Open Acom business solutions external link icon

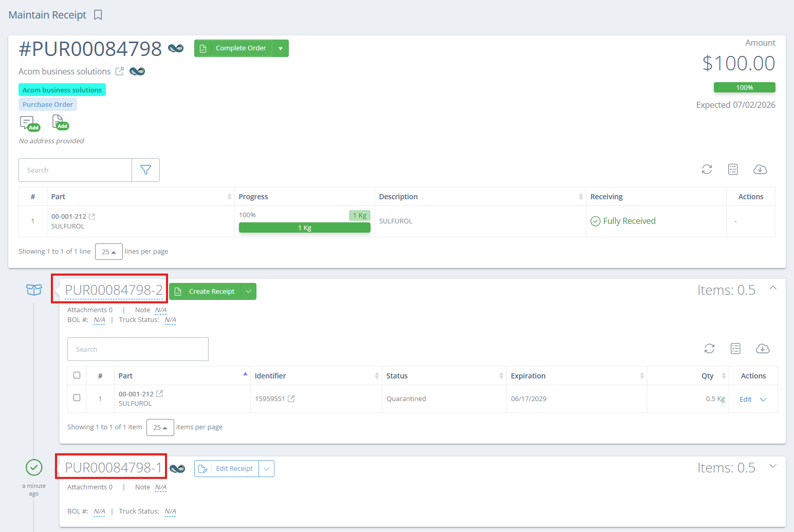point(120,71)
